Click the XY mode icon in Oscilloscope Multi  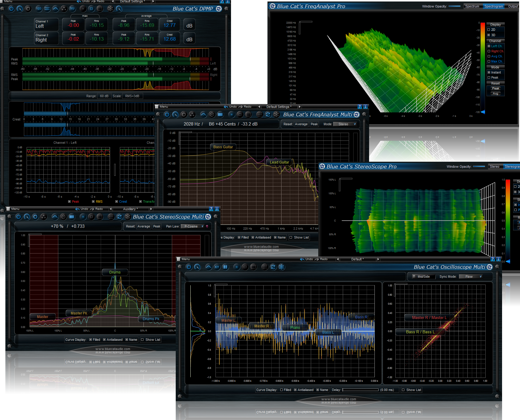pos(217,267)
